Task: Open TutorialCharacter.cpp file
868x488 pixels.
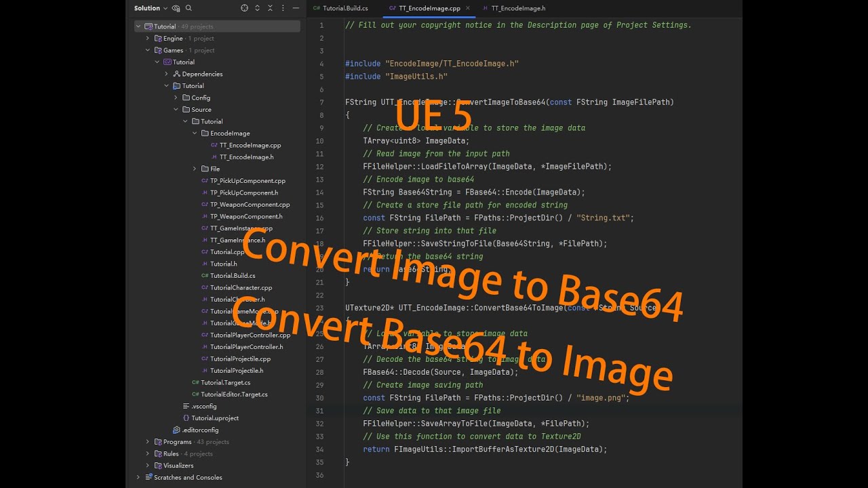Action: (x=241, y=287)
